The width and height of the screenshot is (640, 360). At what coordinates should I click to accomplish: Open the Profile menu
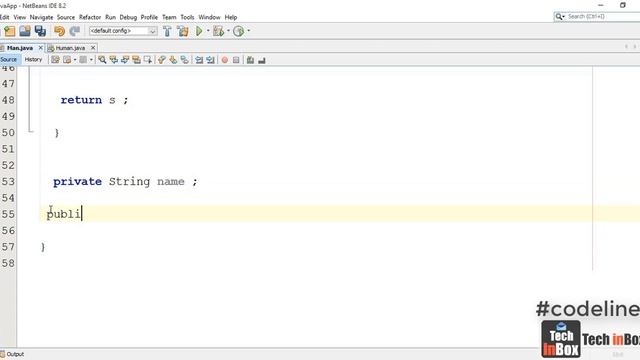point(149,17)
